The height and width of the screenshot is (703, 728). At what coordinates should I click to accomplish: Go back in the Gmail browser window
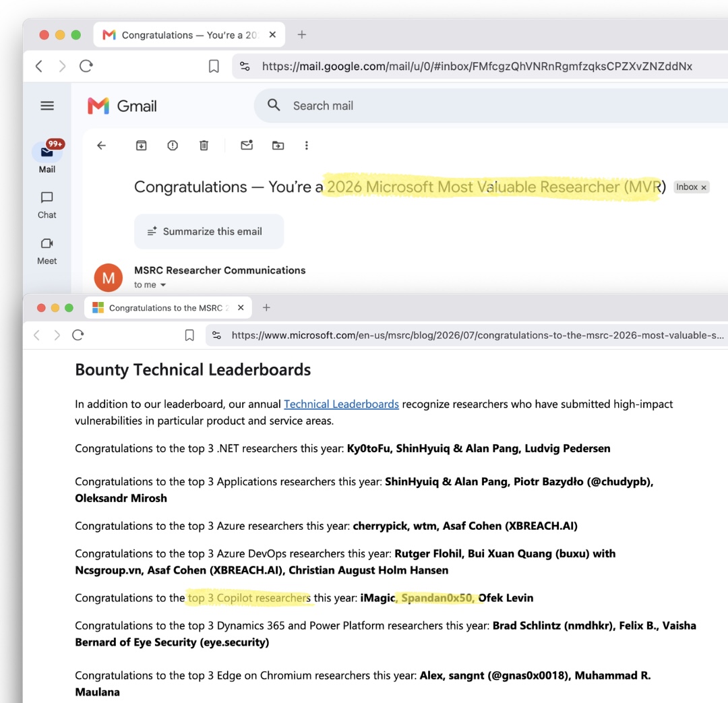click(x=39, y=67)
